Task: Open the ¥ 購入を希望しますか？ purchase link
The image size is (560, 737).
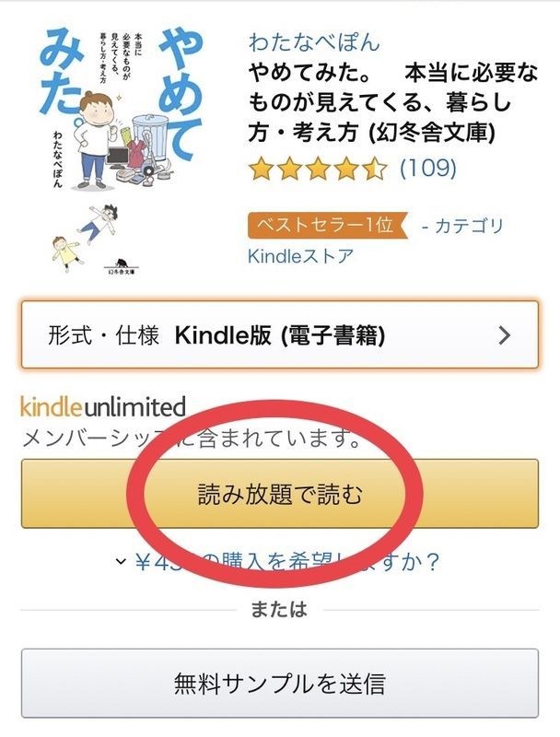Action: (287, 561)
